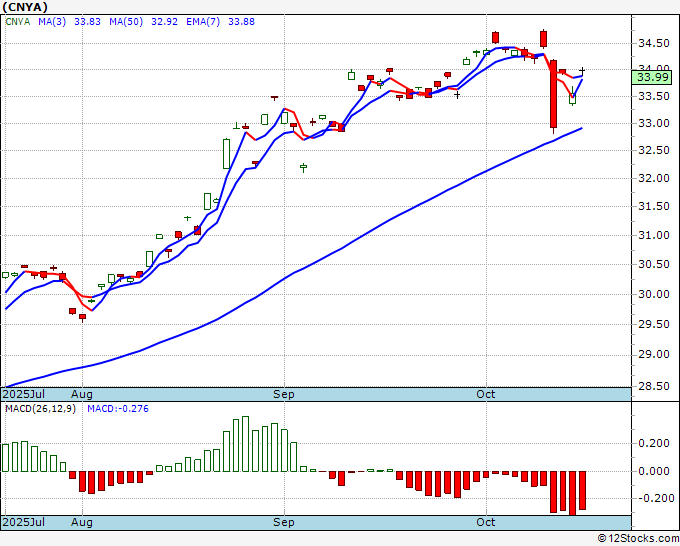Viewport: 680px width, 546px height.
Task: Click Aug on the price chart axis
Action: [x=82, y=394]
